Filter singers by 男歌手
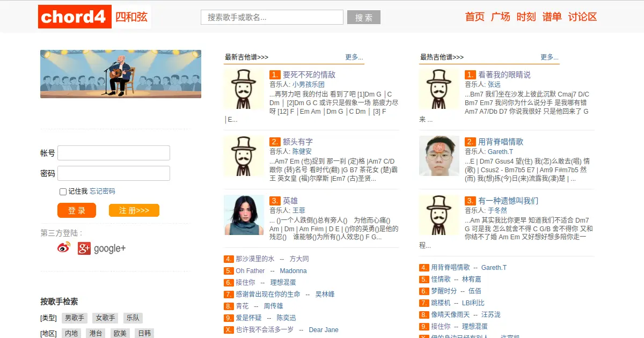Viewport: 644px width, 338px height. [x=75, y=318]
